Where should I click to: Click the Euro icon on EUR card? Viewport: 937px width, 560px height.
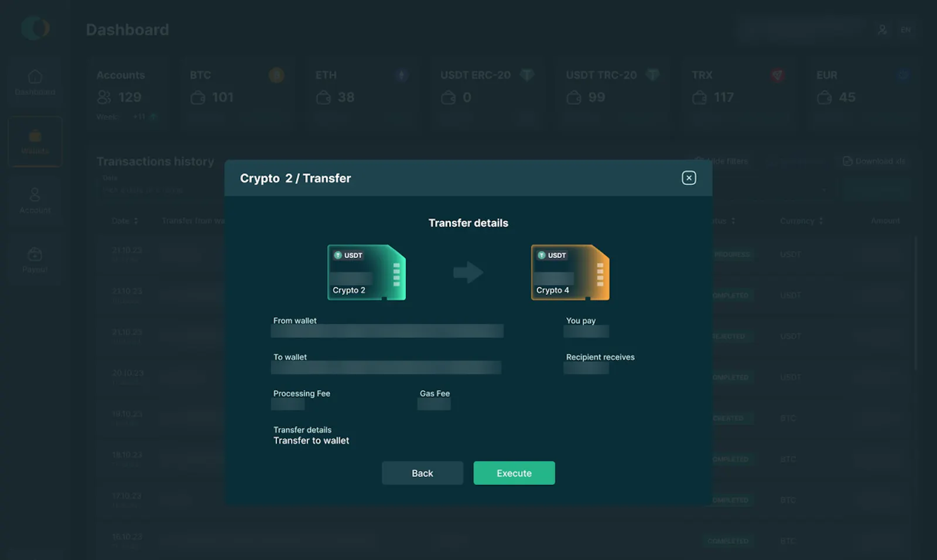(x=903, y=75)
